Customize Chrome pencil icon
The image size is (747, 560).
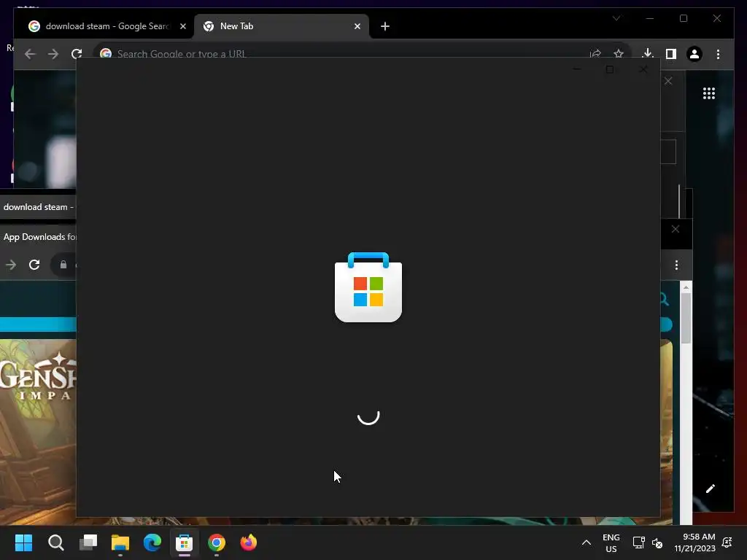[711, 489]
